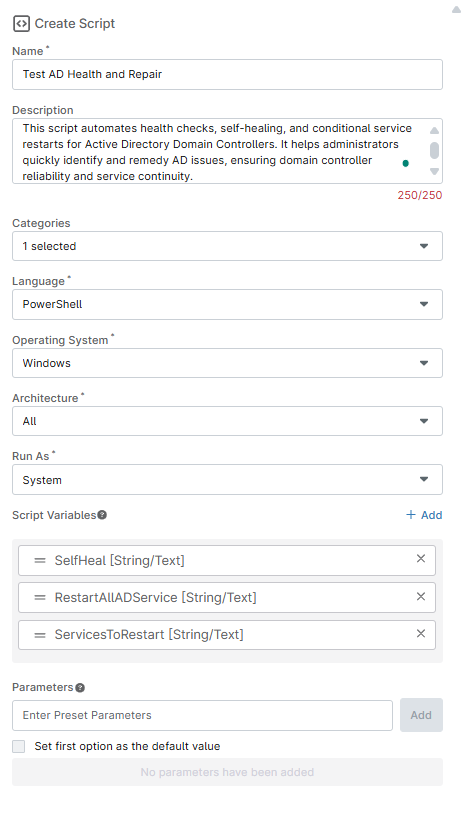Viewport: 461px width, 818px height.
Task: Enable Set first option as default value
Action: tap(19, 746)
